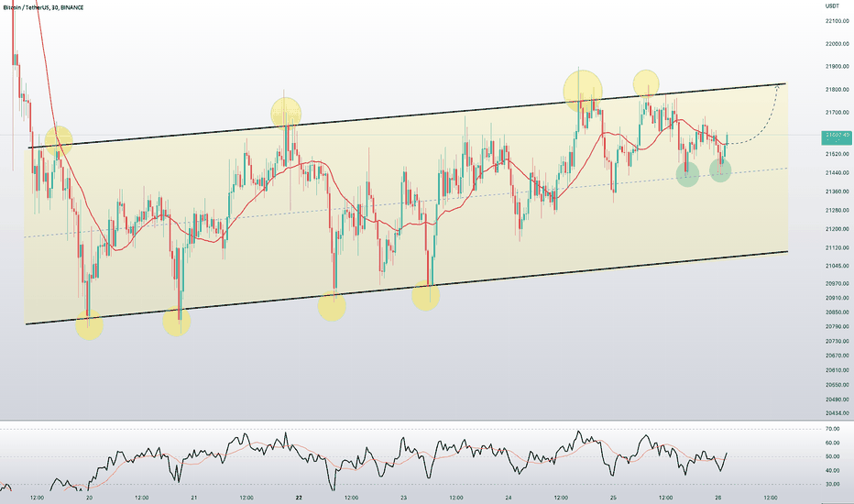Click the 60.00 level on RSI scale

tap(832, 443)
